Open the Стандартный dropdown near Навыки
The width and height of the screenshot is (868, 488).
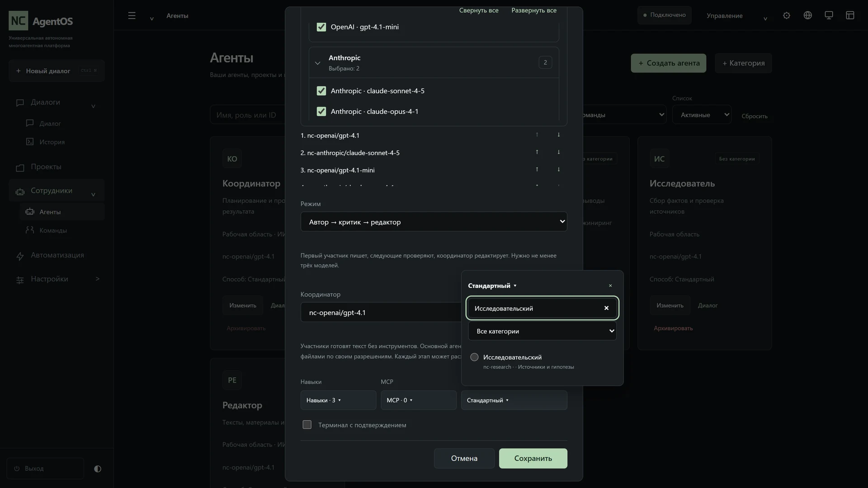click(514, 400)
